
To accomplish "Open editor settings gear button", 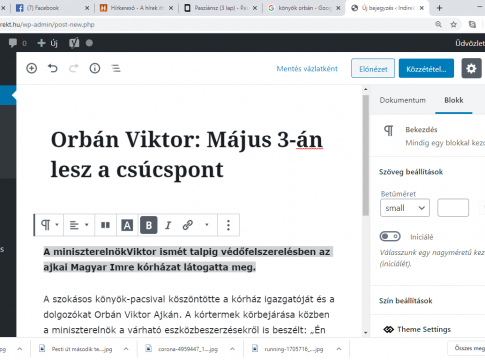I will click(x=471, y=68).
